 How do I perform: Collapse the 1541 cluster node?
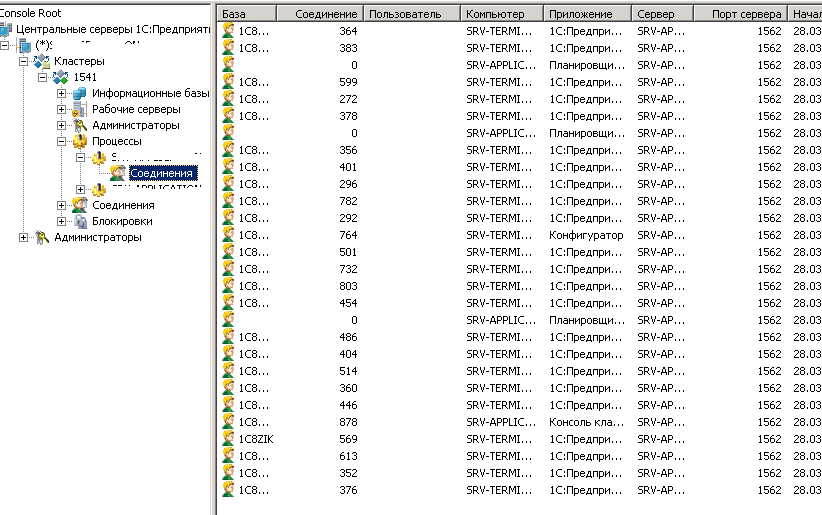42,78
